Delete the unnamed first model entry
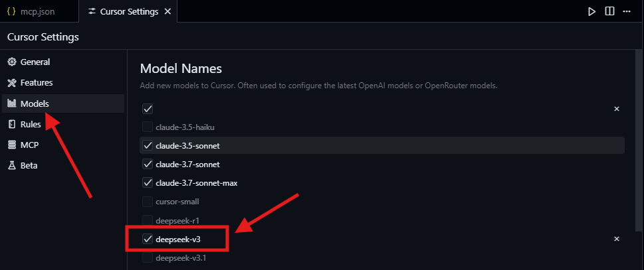 click(x=616, y=109)
